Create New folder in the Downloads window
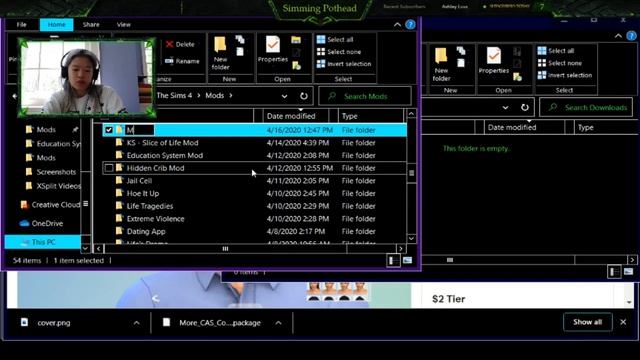Viewport: 640px width, 360px height. (441, 64)
